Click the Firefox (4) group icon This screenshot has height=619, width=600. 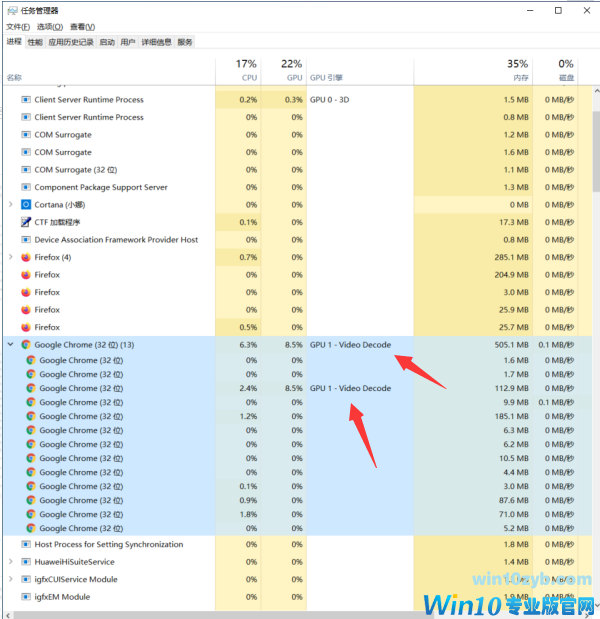coord(26,257)
